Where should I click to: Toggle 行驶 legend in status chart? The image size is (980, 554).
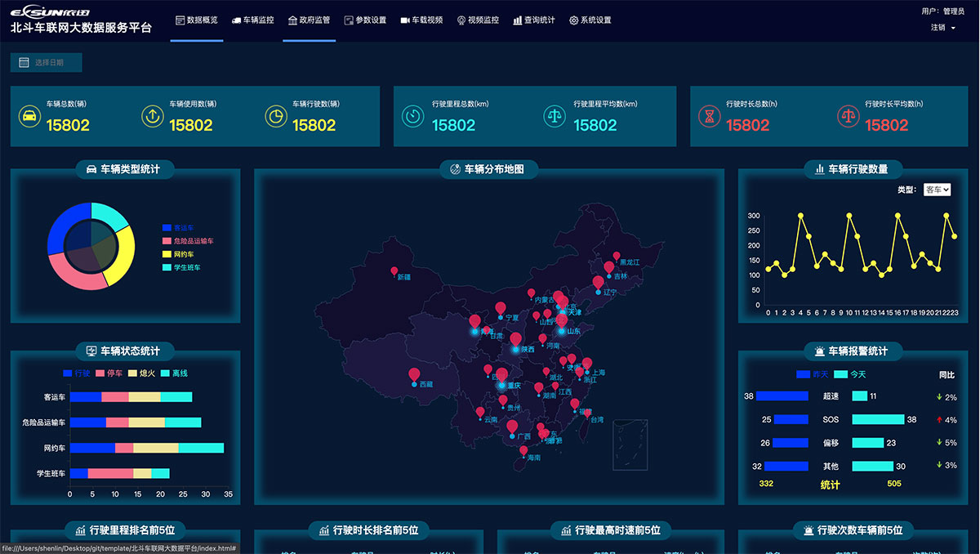coord(76,373)
